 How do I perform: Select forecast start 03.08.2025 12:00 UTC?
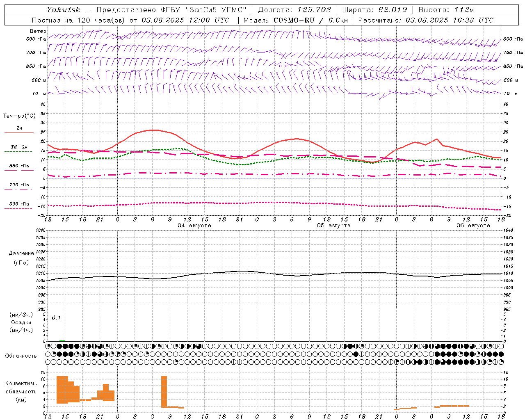tap(185, 20)
